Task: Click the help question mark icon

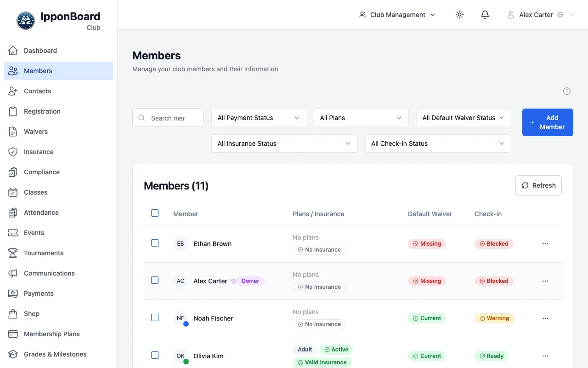Action: [x=567, y=91]
